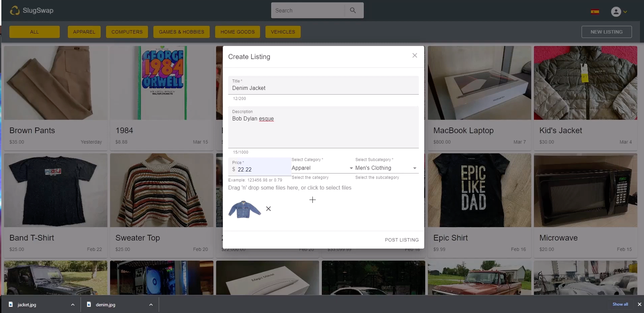Click the denim jacket image preview
Viewport: 644px width, 313px height.
[x=245, y=209]
